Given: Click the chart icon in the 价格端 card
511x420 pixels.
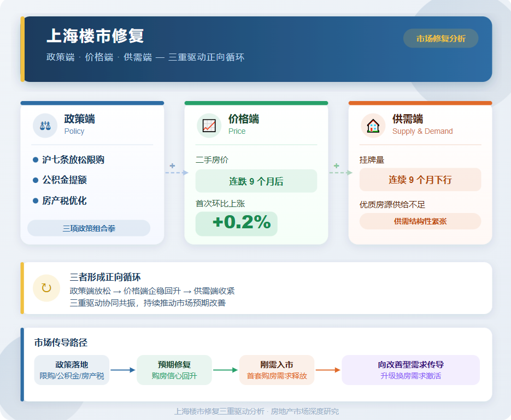Looking at the screenshot, I should [209, 126].
